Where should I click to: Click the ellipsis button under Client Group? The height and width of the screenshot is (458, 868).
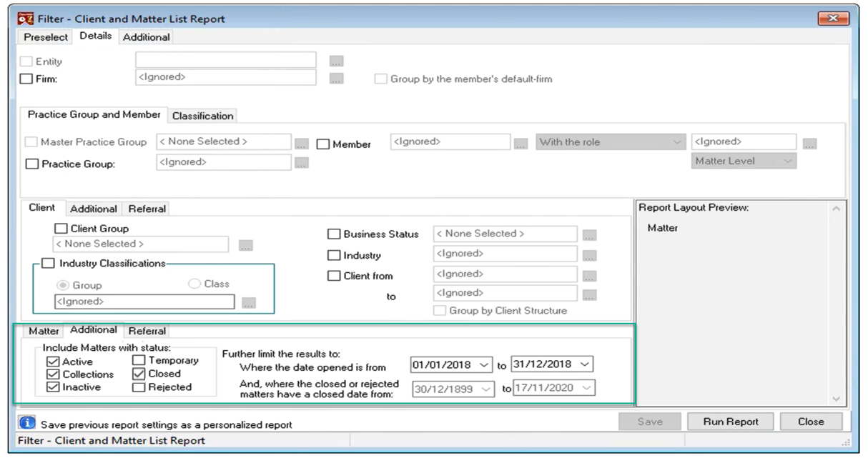tap(245, 244)
